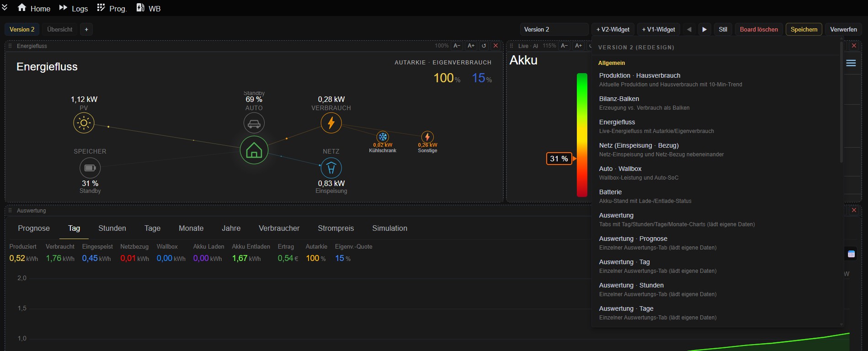Add the Auswertung · Prognose widget
This screenshot has width=868, height=351.
coord(716,243)
